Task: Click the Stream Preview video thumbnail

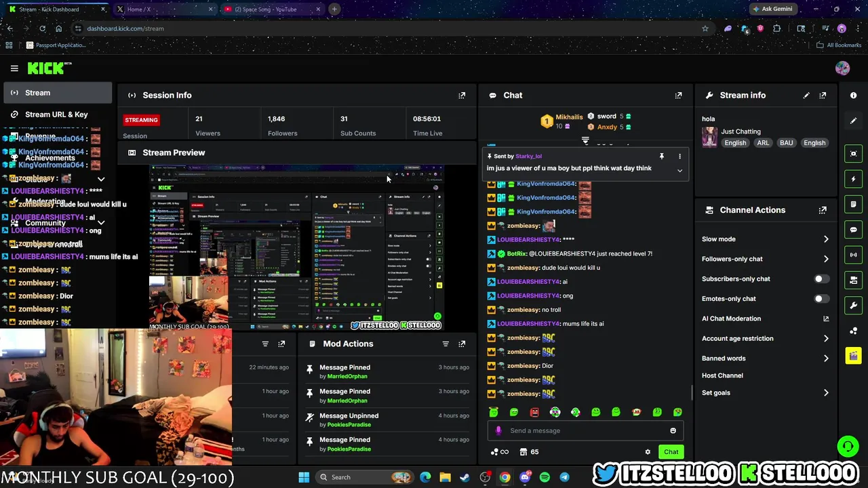Action: [x=297, y=247]
